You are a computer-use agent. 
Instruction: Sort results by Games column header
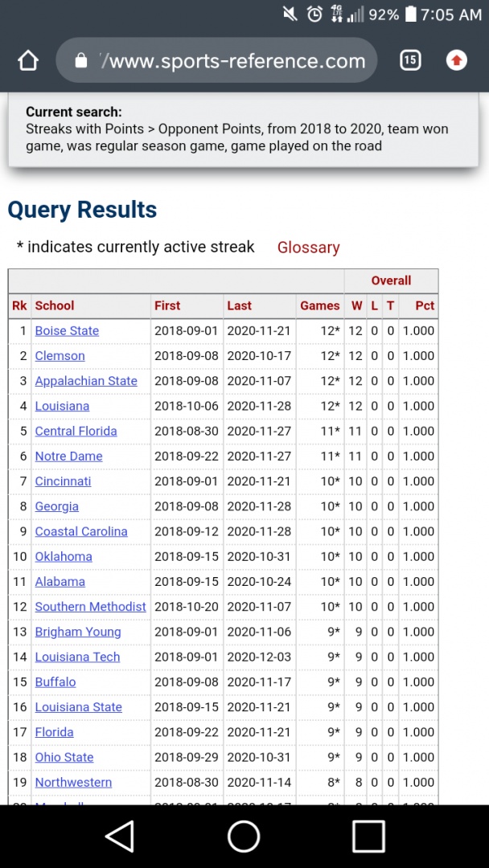[x=319, y=305]
